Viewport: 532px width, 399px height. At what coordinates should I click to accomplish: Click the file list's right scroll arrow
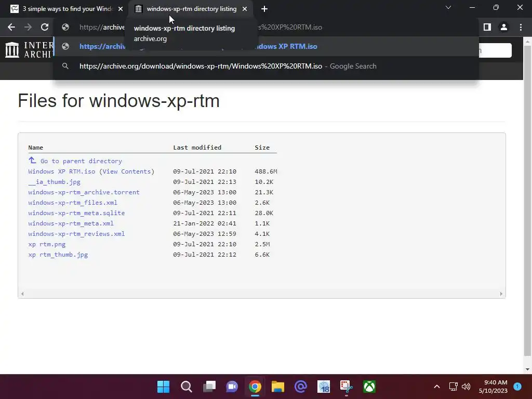[x=501, y=294]
